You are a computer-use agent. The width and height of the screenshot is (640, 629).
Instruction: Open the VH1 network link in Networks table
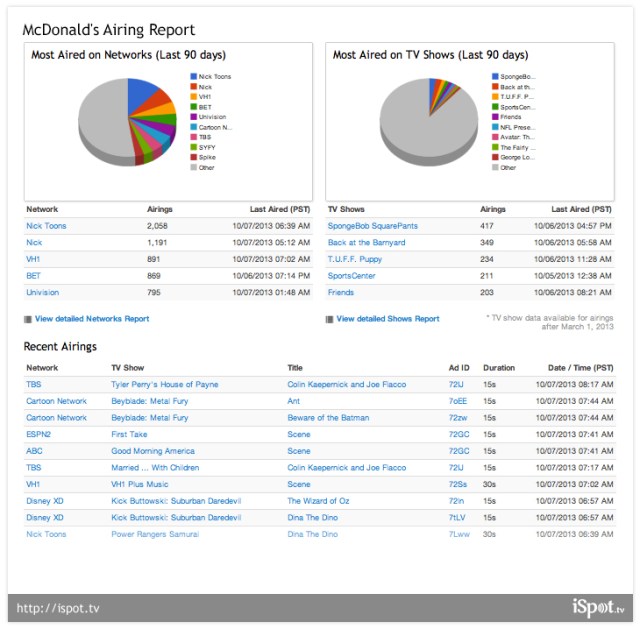pos(33,259)
